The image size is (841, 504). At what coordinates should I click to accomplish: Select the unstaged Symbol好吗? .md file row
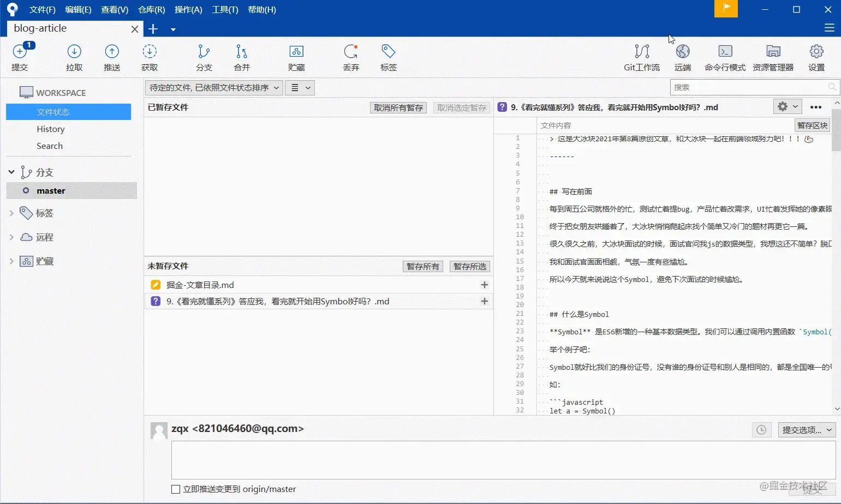pyautogui.click(x=319, y=301)
